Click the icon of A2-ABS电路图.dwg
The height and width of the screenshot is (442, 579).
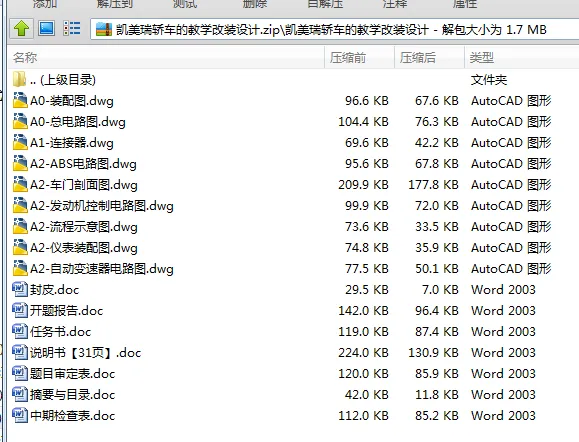point(20,163)
